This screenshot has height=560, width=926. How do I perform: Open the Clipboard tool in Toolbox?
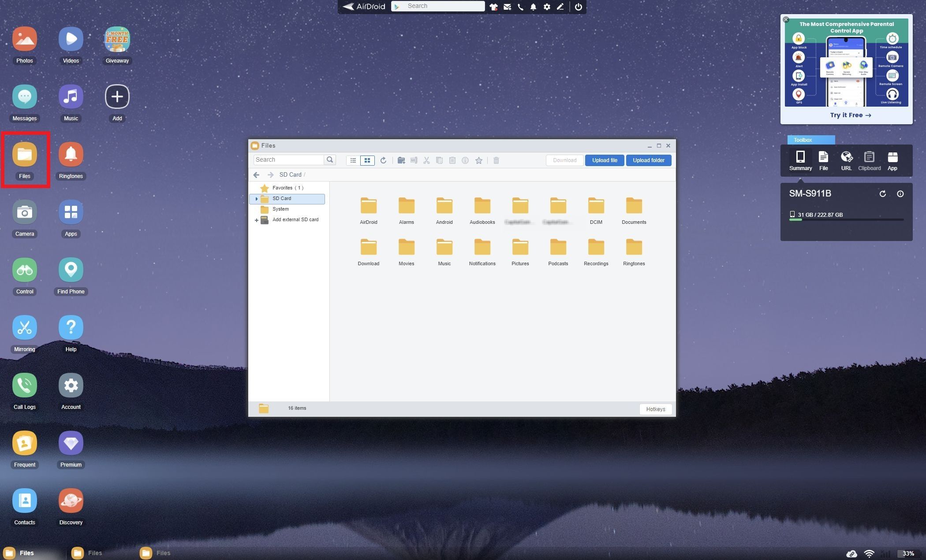point(869,160)
